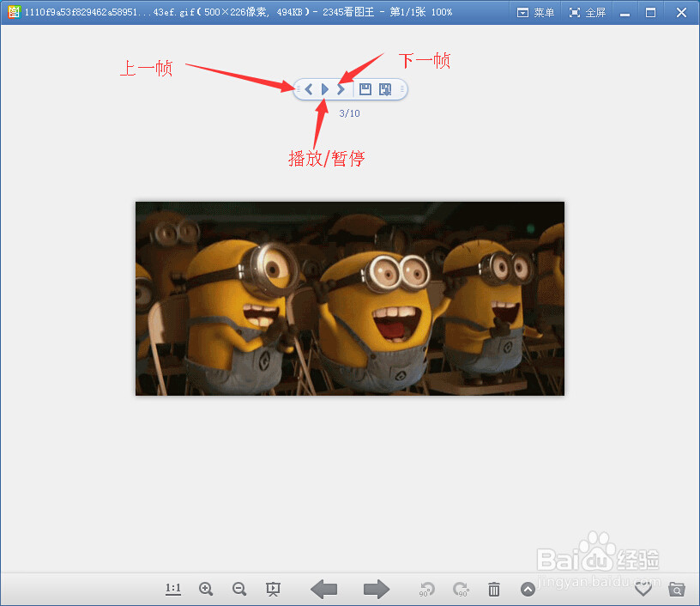Switch to 全屏 fullscreen mode
The width and height of the screenshot is (700, 606).
click(x=588, y=13)
